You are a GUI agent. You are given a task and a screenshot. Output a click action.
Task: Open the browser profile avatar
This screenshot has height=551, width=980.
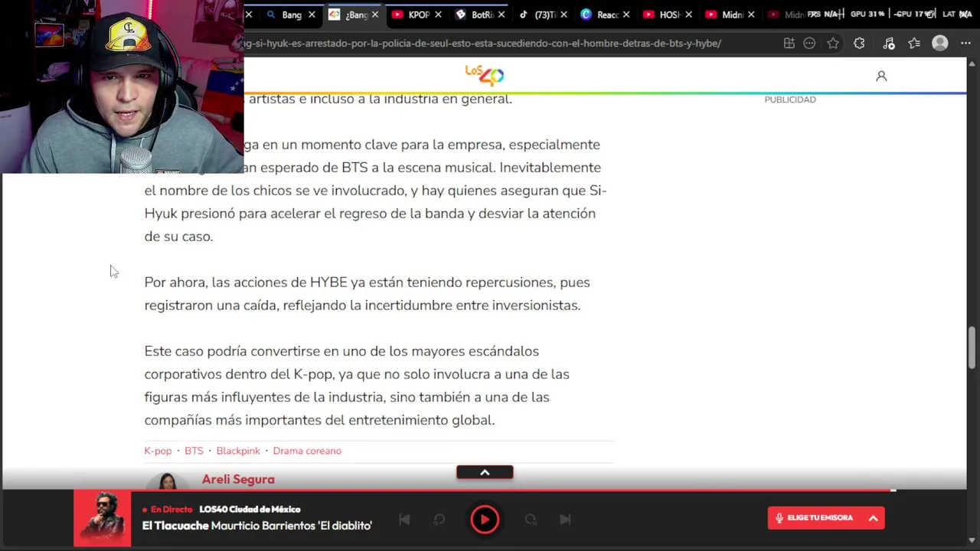click(x=940, y=44)
